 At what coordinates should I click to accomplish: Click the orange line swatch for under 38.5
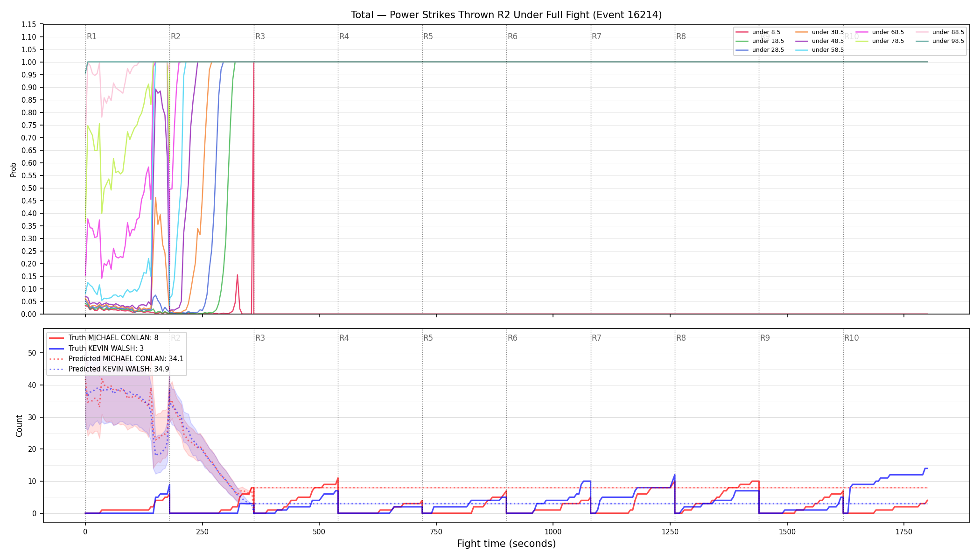[802, 32]
